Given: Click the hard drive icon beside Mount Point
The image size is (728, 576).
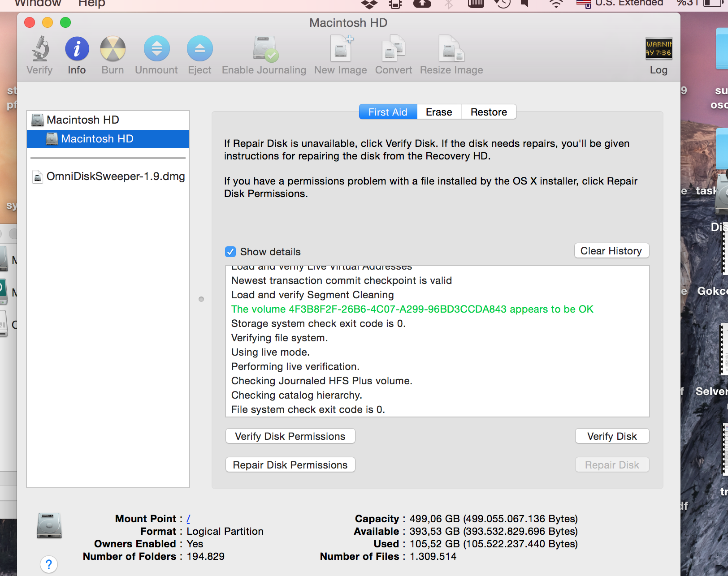Looking at the screenshot, I should [x=49, y=525].
